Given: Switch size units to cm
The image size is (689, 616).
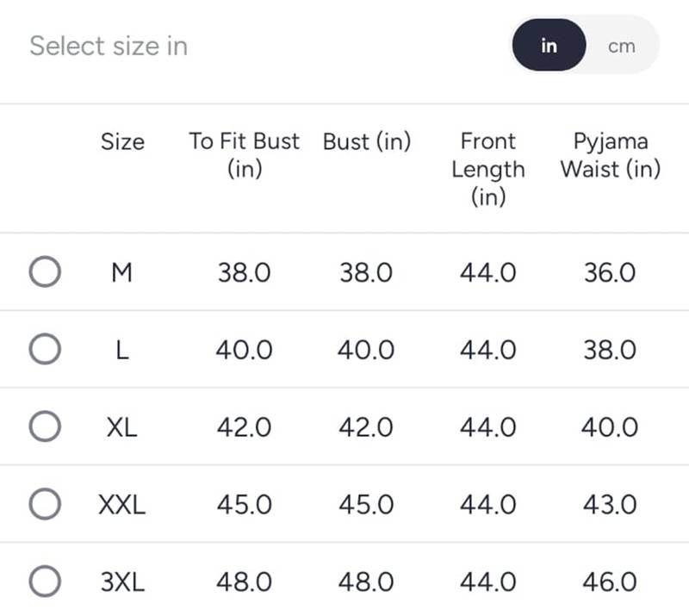Looking at the screenshot, I should click(x=621, y=47).
